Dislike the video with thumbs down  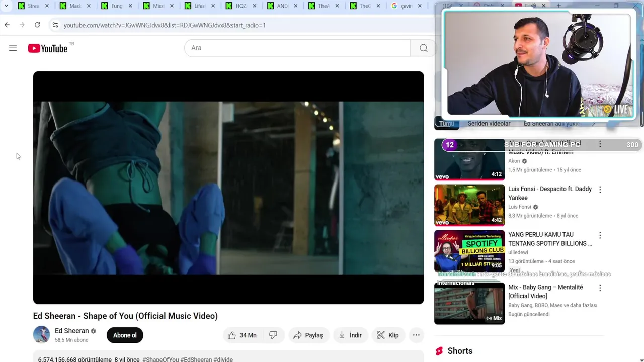tap(273, 335)
